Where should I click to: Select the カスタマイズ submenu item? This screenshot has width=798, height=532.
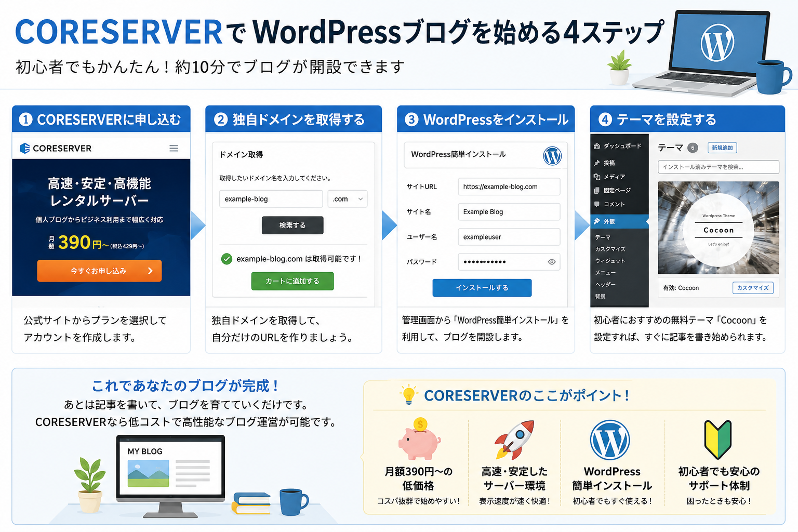pyautogui.click(x=610, y=249)
